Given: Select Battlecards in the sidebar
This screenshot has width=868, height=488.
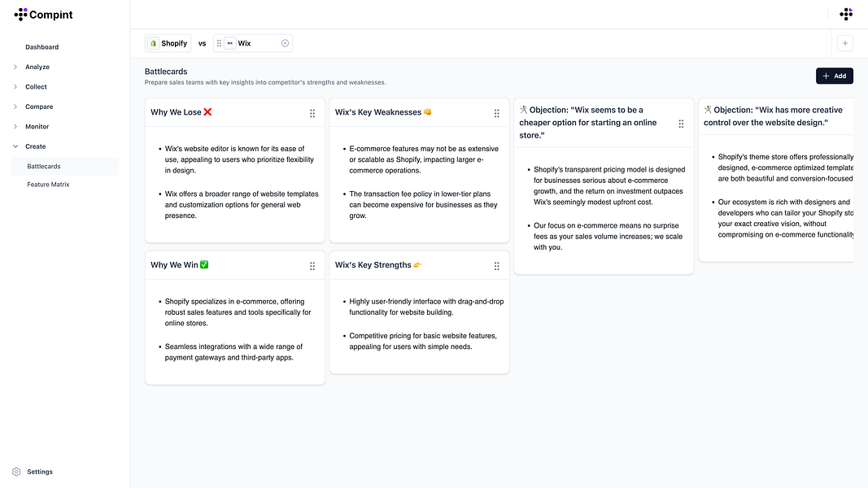Looking at the screenshot, I should coord(65,167).
